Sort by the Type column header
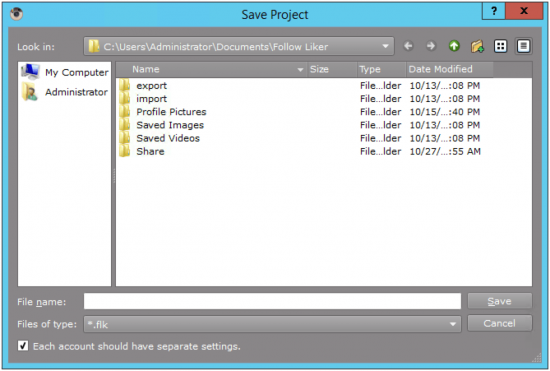This screenshot has height=371, width=550. (382, 69)
